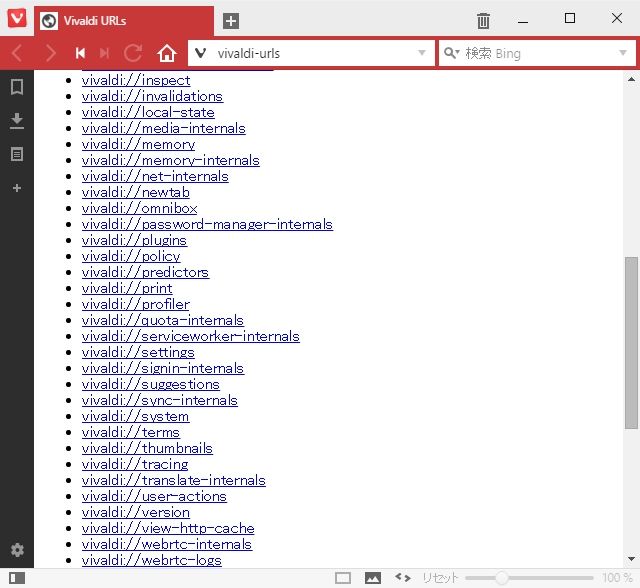Open the vivaldi://predictors link

tap(145, 272)
